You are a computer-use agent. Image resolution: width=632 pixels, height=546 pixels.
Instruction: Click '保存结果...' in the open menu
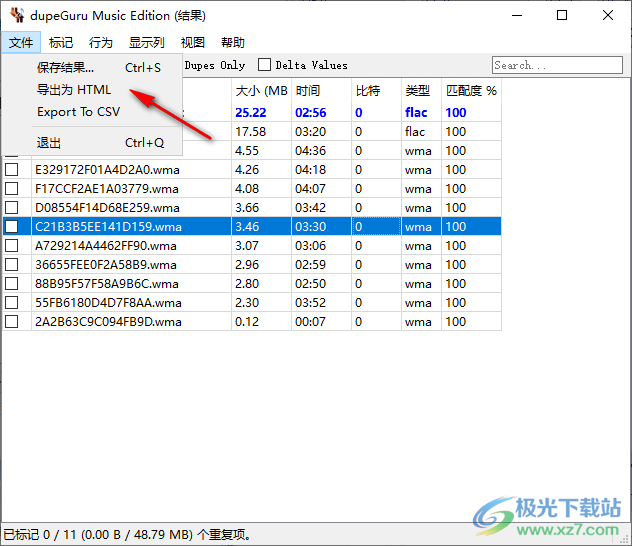click(66, 68)
